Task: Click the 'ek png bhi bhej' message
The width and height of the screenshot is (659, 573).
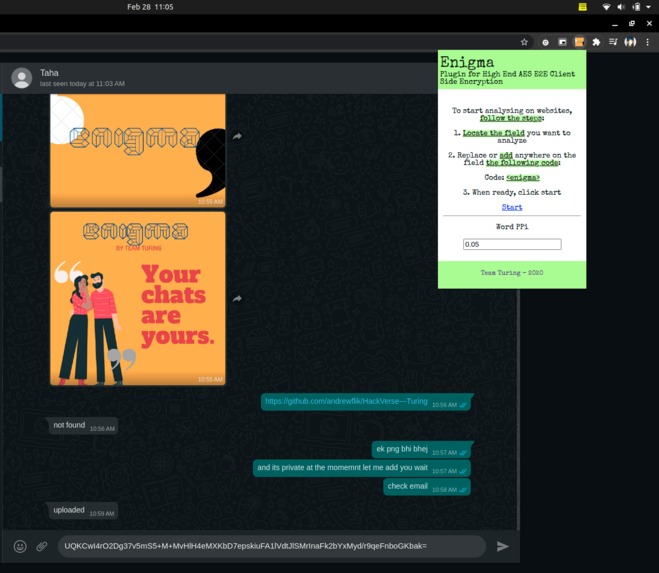Action: (421, 449)
